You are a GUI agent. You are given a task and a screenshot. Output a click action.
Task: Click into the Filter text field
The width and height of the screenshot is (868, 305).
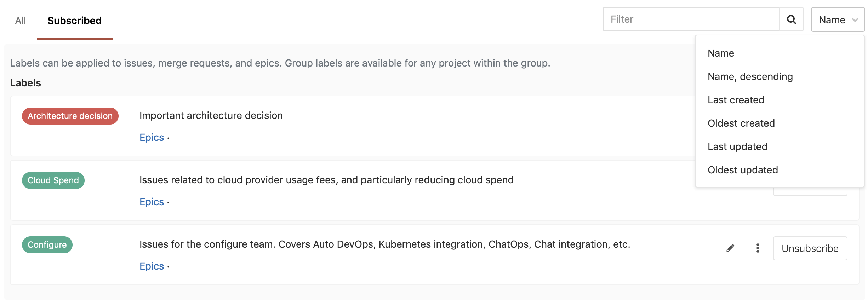click(x=691, y=19)
